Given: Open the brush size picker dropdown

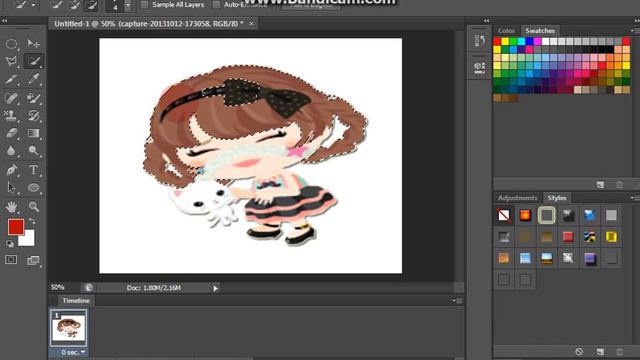Looking at the screenshot, I should pyautogui.click(x=128, y=6).
